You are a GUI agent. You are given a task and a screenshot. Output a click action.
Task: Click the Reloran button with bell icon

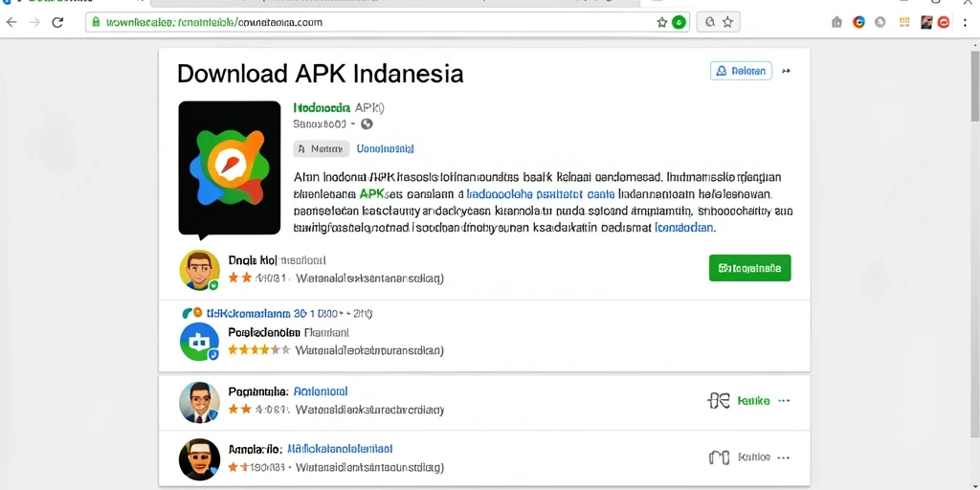point(741,71)
